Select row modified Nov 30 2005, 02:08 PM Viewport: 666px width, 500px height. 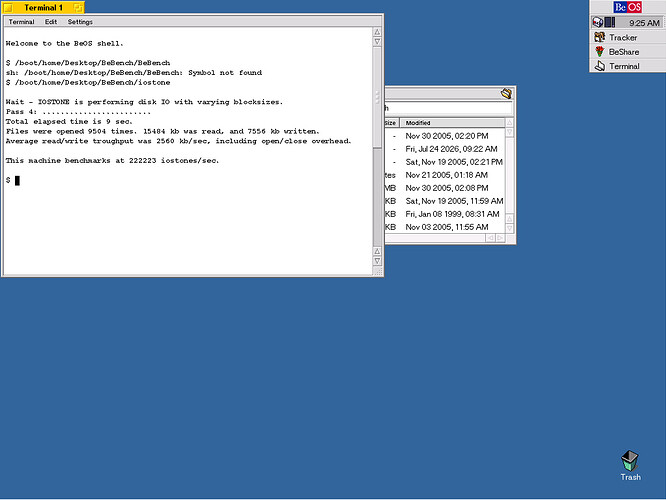pos(444,188)
